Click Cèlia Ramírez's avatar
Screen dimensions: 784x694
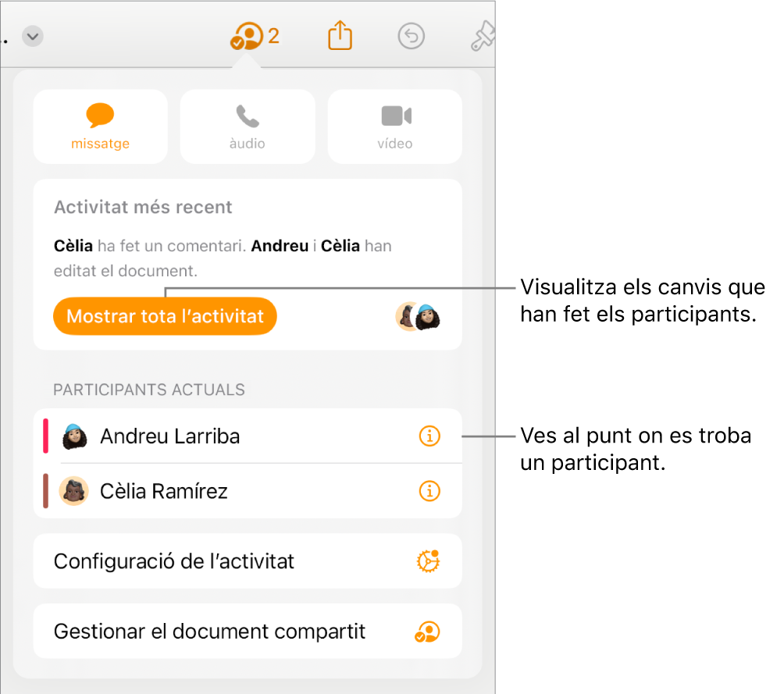tap(74, 491)
